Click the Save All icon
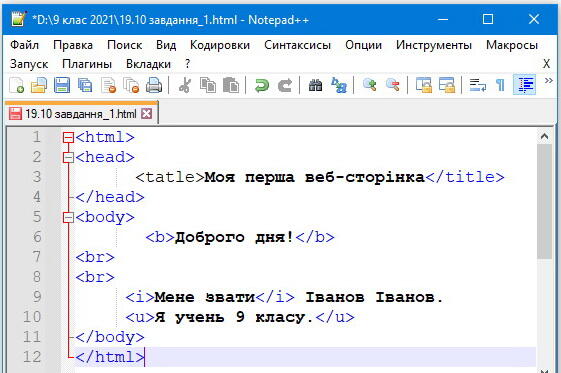561x373 pixels. 85,85
